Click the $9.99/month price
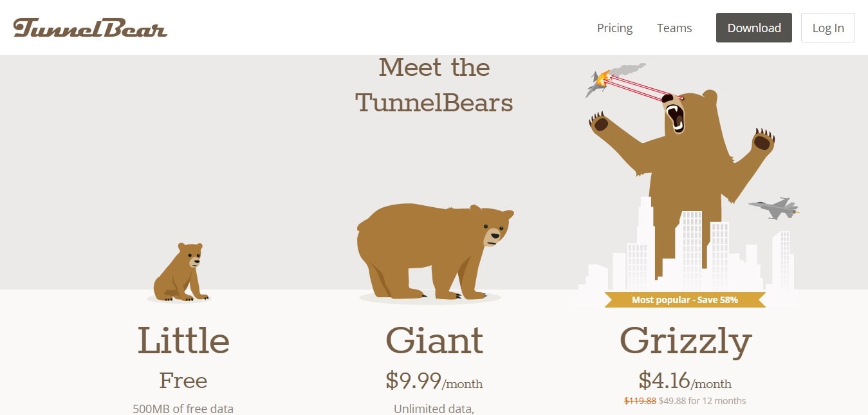Image resolution: width=868 pixels, height=415 pixels. click(434, 381)
